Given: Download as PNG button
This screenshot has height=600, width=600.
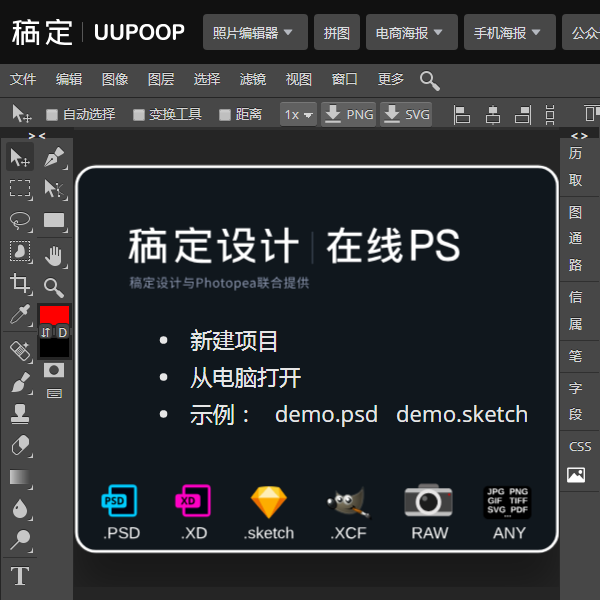Looking at the screenshot, I should pos(348,114).
